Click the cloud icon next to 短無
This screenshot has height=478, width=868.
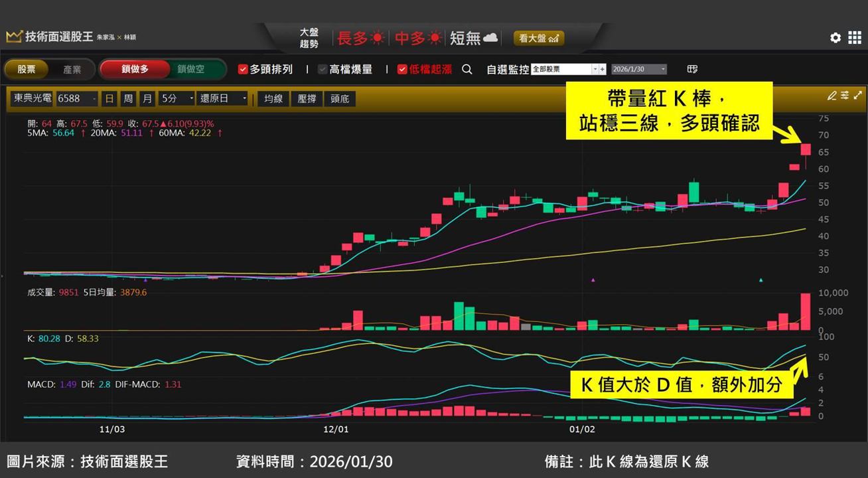click(490, 38)
